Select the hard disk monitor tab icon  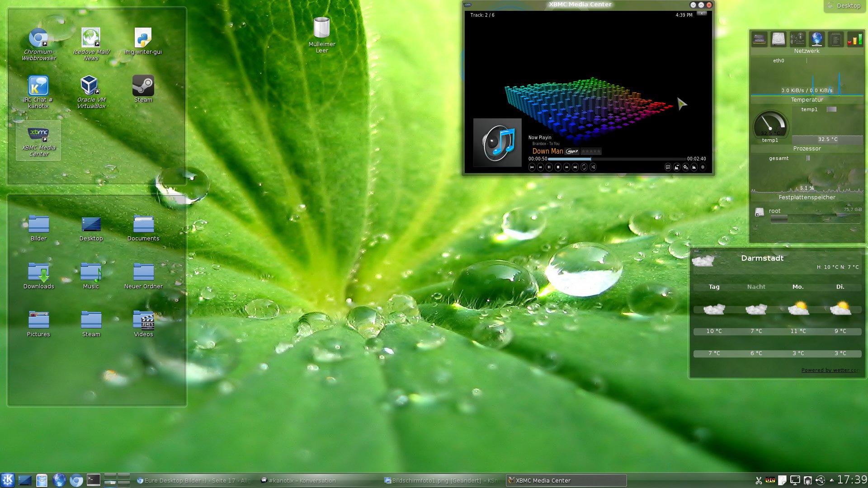click(x=778, y=39)
